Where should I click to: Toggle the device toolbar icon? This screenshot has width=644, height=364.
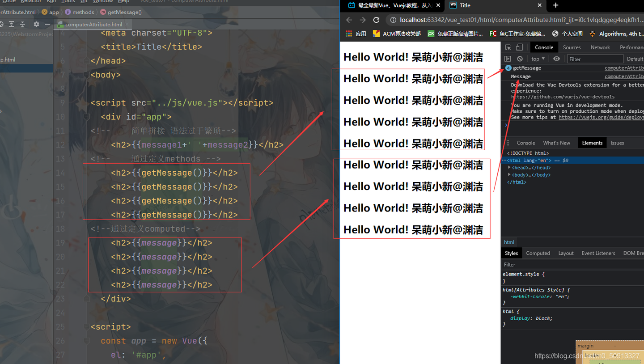519,47
